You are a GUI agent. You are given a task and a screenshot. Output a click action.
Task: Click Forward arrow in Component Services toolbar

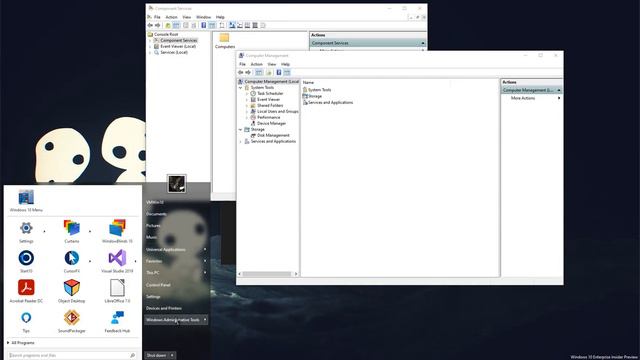pos(158,25)
